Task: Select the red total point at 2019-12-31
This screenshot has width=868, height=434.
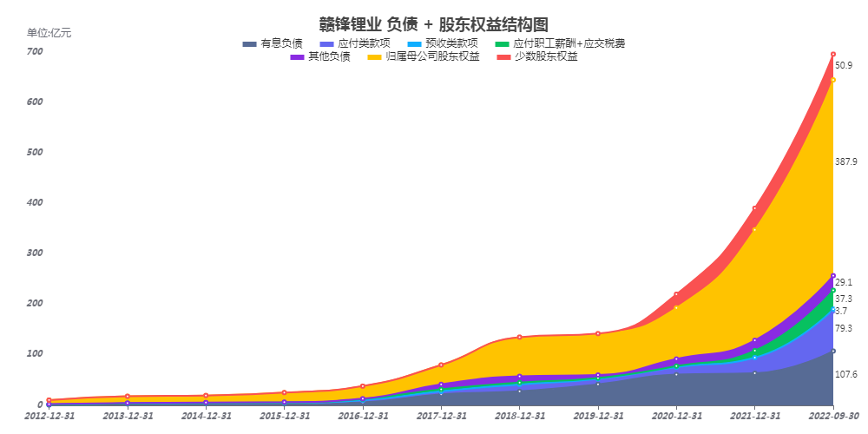Action: [x=598, y=334]
